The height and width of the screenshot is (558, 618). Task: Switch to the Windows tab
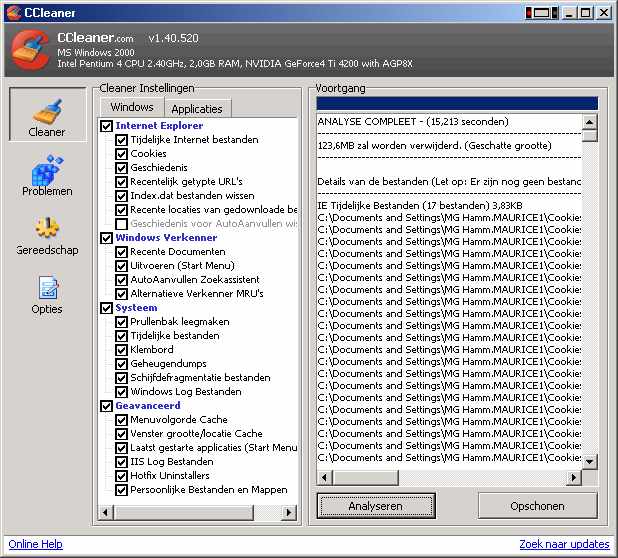coord(132,107)
